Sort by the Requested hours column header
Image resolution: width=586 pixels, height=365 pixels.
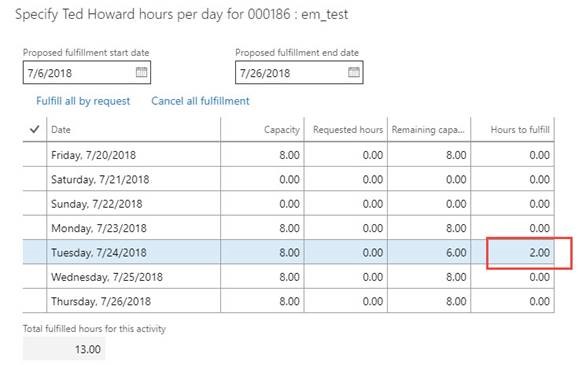(x=346, y=129)
